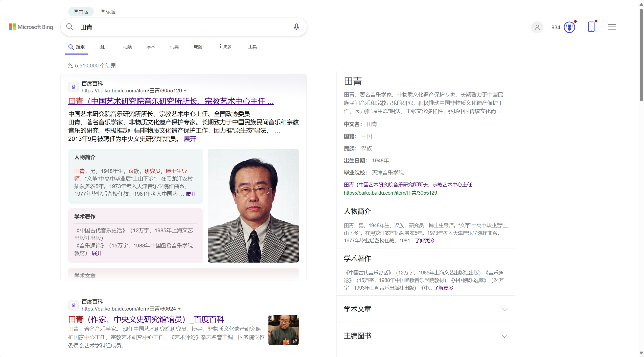Expand the 人物简介 card via 展开
The image size is (644, 357).
[x=191, y=194]
